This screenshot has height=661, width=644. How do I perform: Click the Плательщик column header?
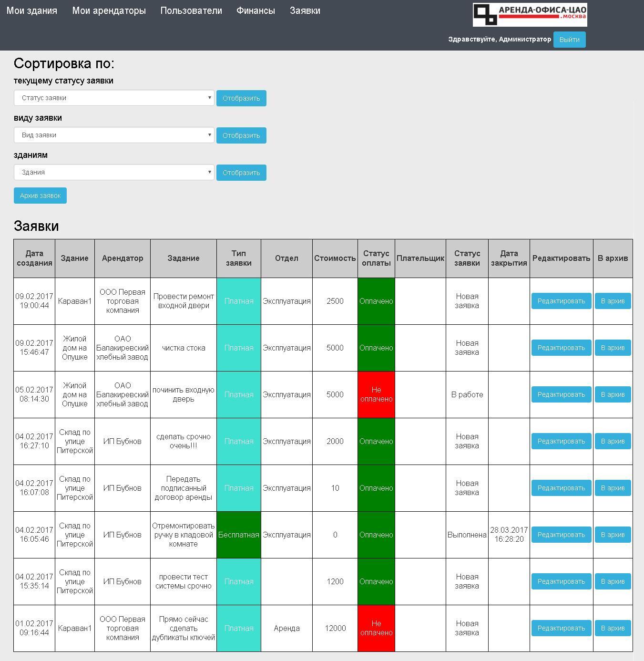point(420,258)
